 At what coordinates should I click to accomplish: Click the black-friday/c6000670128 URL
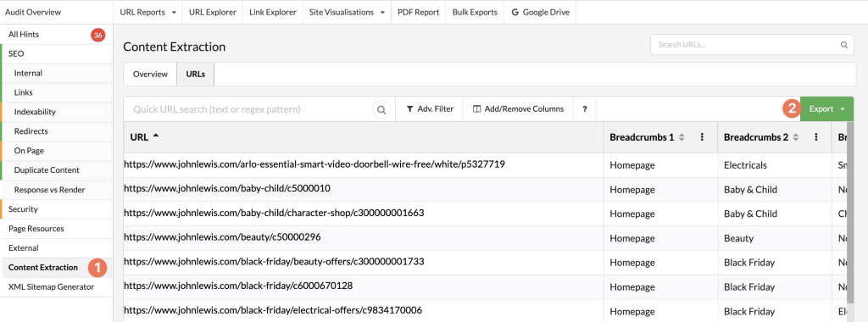pyautogui.click(x=238, y=286)
